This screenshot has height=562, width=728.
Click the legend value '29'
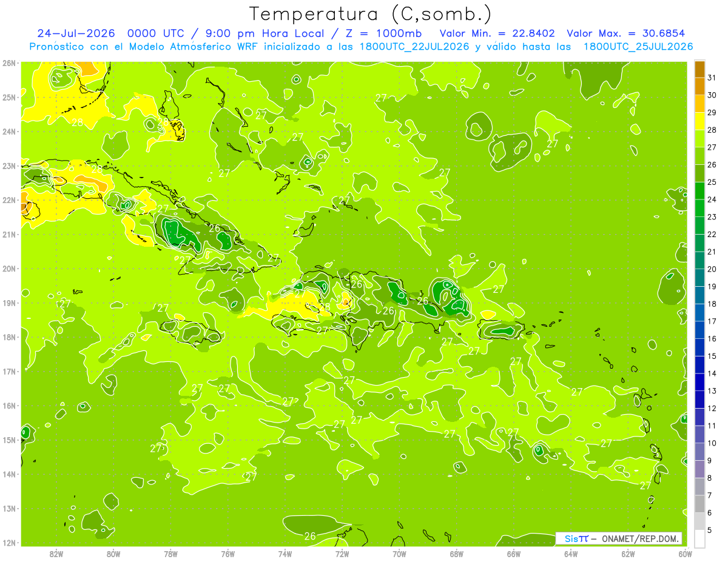pyautogui.click(x=712, y=112)
